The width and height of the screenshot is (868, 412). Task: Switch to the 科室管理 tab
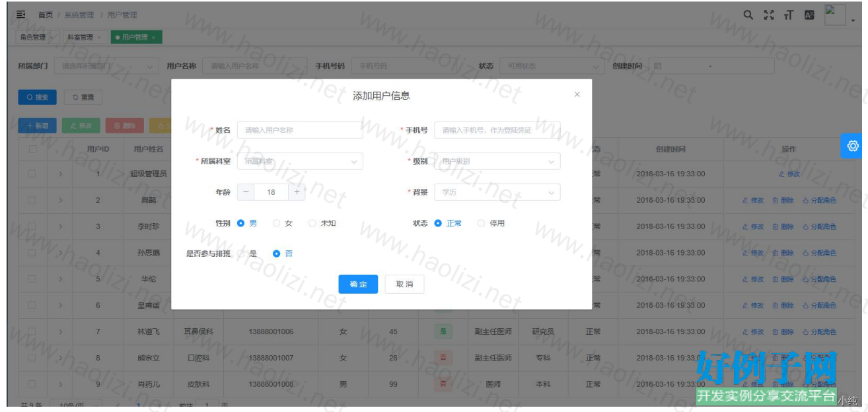(80, 38)
